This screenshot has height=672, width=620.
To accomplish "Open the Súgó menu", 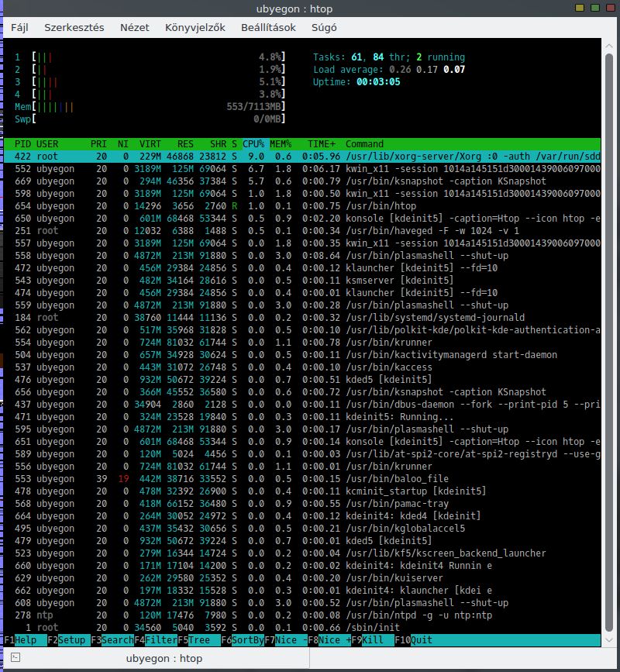I will click(324, 28).
